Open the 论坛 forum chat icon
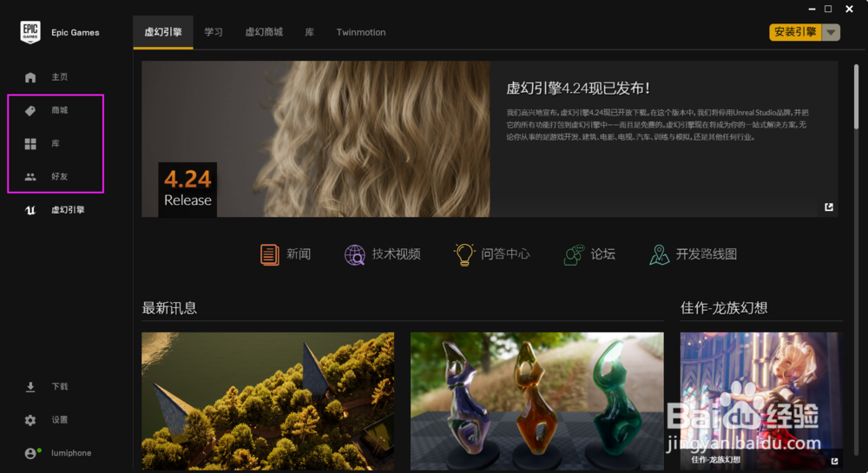This screenshot has height=473, width=868. coord(574,254)
